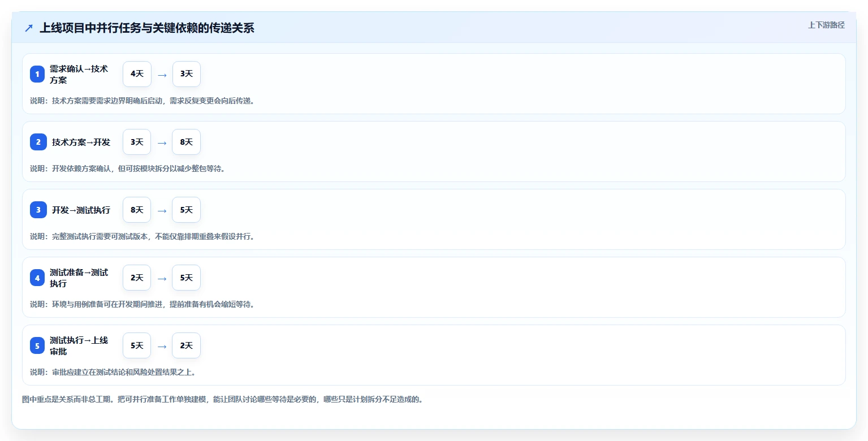
Task: Click the number 2 step badge
Action: 38,142
